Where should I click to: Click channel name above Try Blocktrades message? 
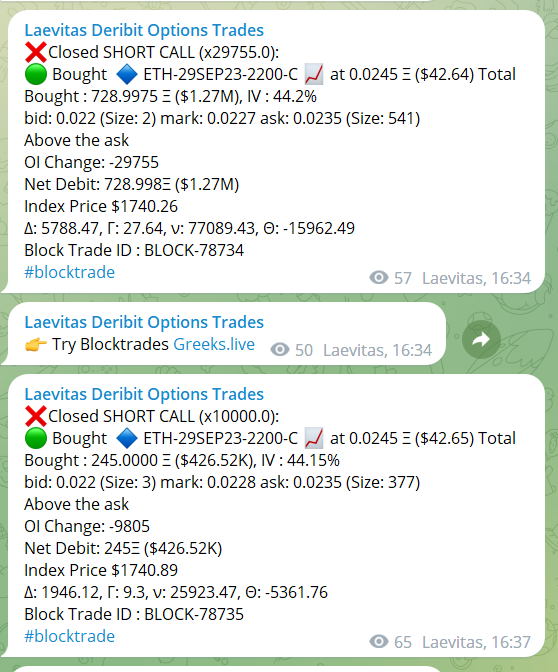pyautogui.click(x=144, y=322)
